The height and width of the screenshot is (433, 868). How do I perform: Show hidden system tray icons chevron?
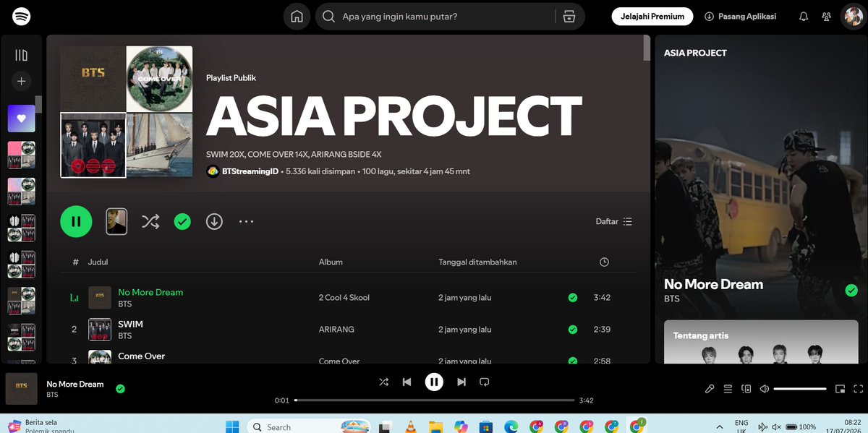coord(719,426)
